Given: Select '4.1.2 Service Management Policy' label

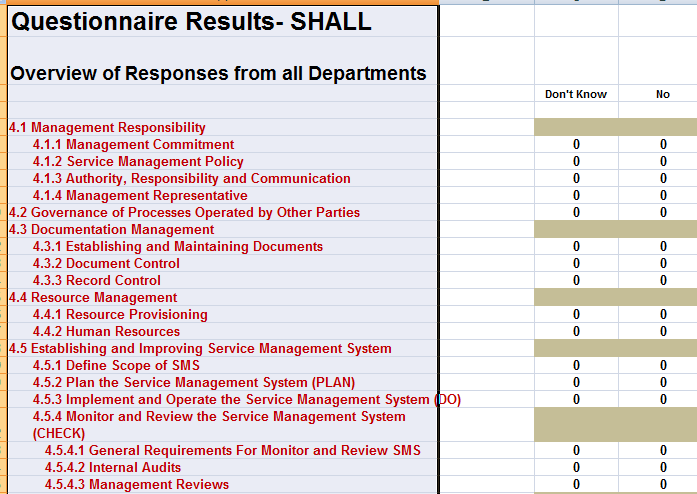Looking at the screenshot, I should pyautogui.click(x=138, y=161).
